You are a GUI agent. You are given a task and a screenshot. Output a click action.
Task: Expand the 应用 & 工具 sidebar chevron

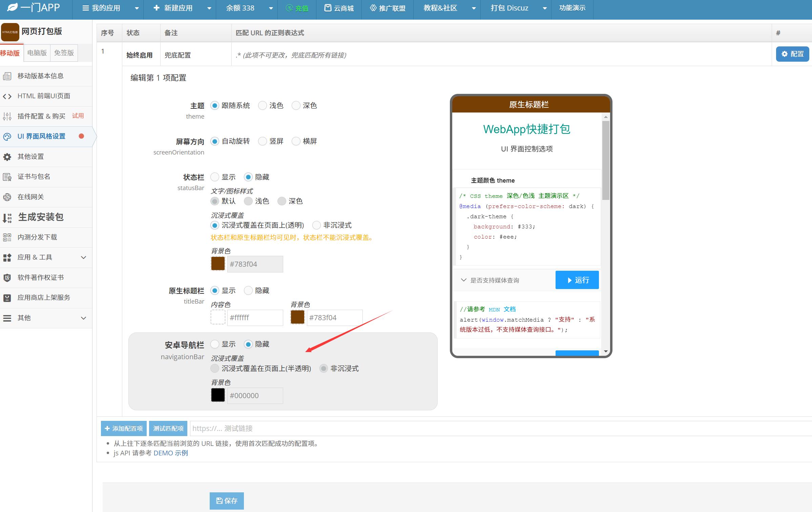(x=84, y=258)
